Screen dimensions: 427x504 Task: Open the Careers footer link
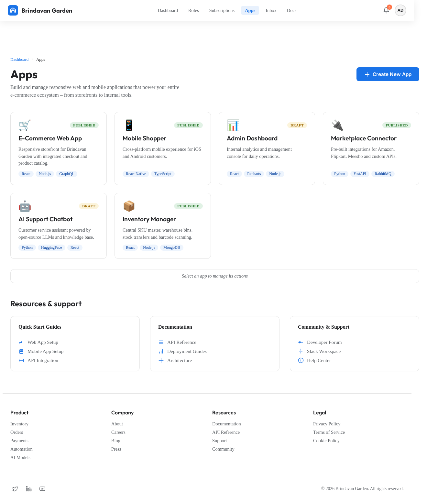(118, 432)
